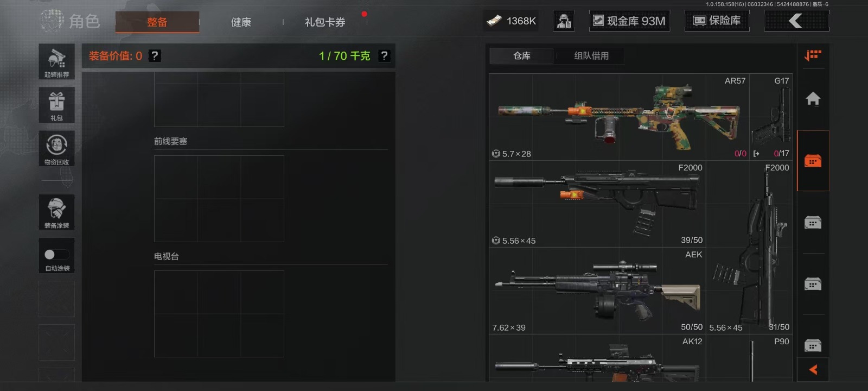Screen dimensions: 868x391
Task: Click the back arrow button at top
Action: click(x=796, y=21)
